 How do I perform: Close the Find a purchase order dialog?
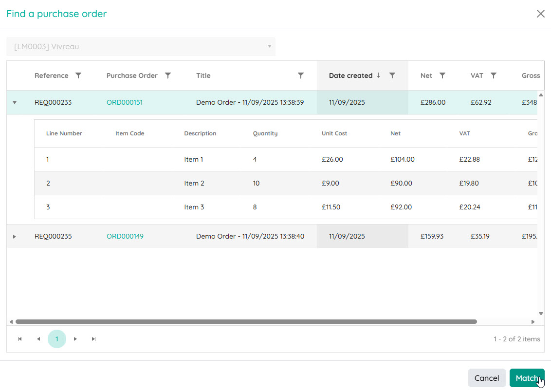pyautogui.click(x=540, y=14)
